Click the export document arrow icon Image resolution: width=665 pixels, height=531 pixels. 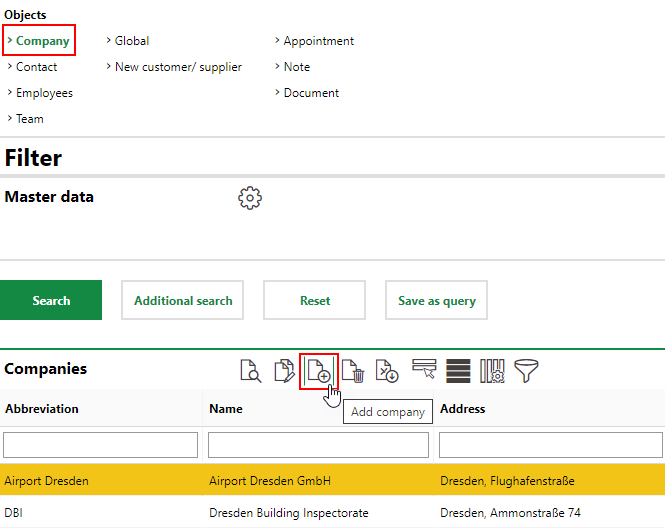coord(388,371)
